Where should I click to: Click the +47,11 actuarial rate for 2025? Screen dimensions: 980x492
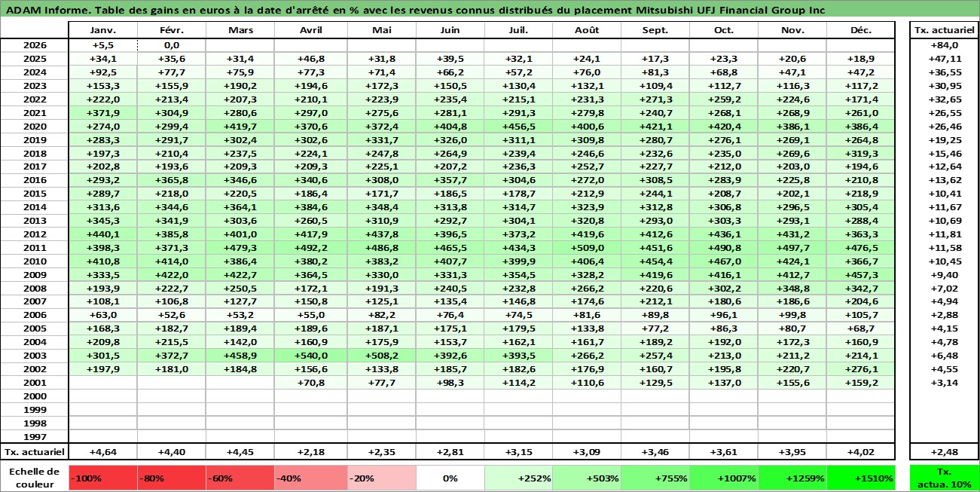point(944,58)
